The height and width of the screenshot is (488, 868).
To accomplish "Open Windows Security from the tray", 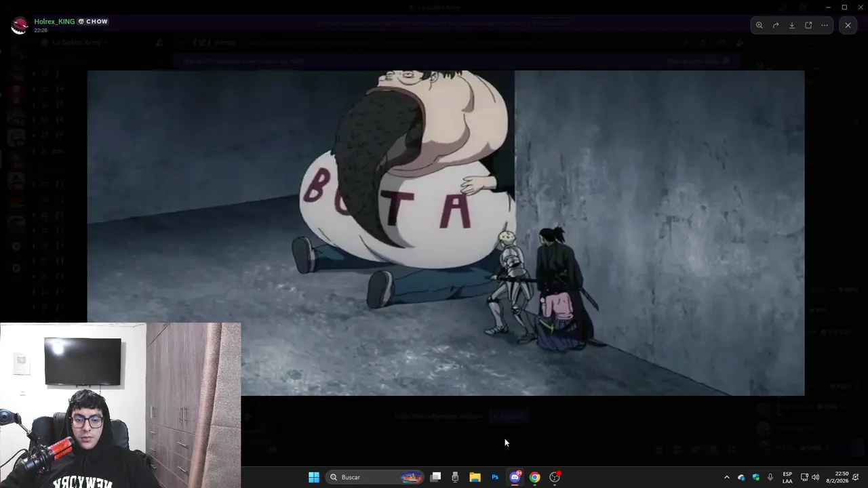I will 756,477.
